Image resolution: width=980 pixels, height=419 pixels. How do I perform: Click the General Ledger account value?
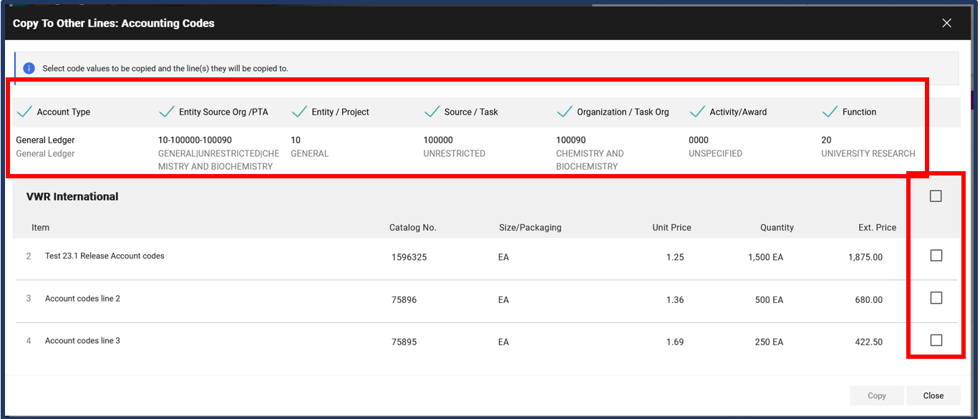click(x=44, y=140)
